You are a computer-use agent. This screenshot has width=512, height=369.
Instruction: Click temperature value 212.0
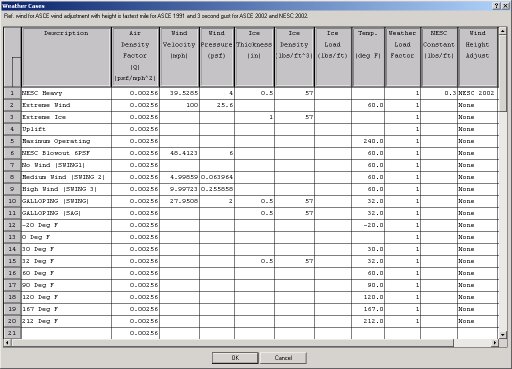(368, 321)
